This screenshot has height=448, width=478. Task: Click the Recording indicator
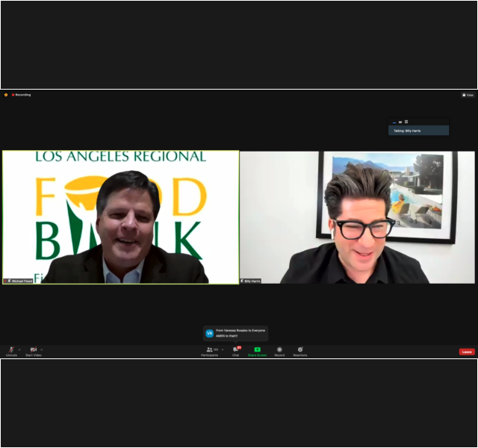22,95
